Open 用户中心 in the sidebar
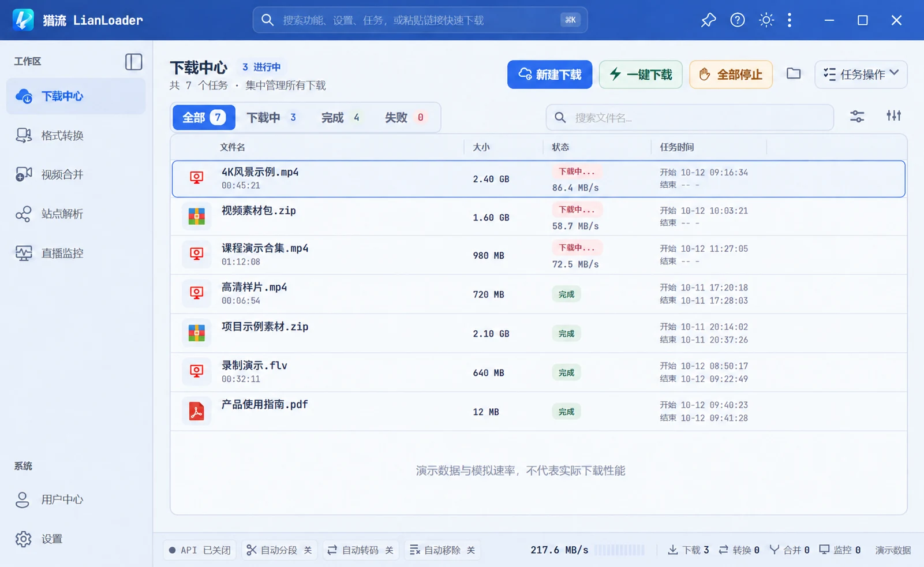Image resolution: width=924 pixels, height=567 pixels. [x=76, y=499]
